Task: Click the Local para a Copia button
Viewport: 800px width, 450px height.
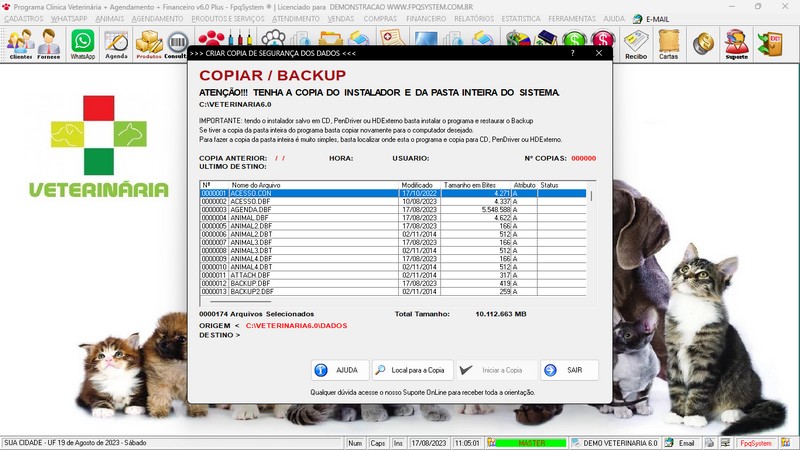Action: coord(413,370)
